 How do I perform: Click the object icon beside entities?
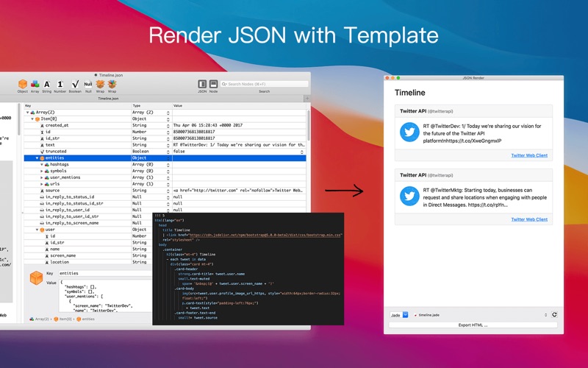[x=42, y=158]
